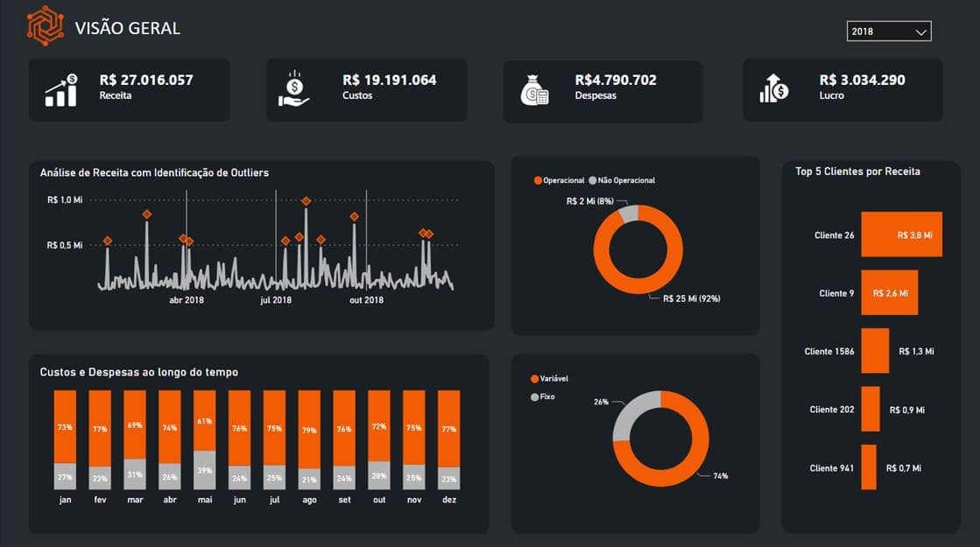The height and width of the screenshot is (547, 980).
Task: Click the gray 8% slice of revenue donut
Action: click(628, 214)
